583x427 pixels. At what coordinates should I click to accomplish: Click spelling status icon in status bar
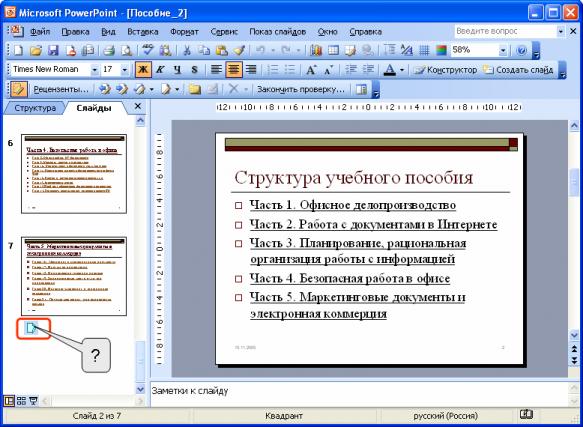click(x=526, y=414)
